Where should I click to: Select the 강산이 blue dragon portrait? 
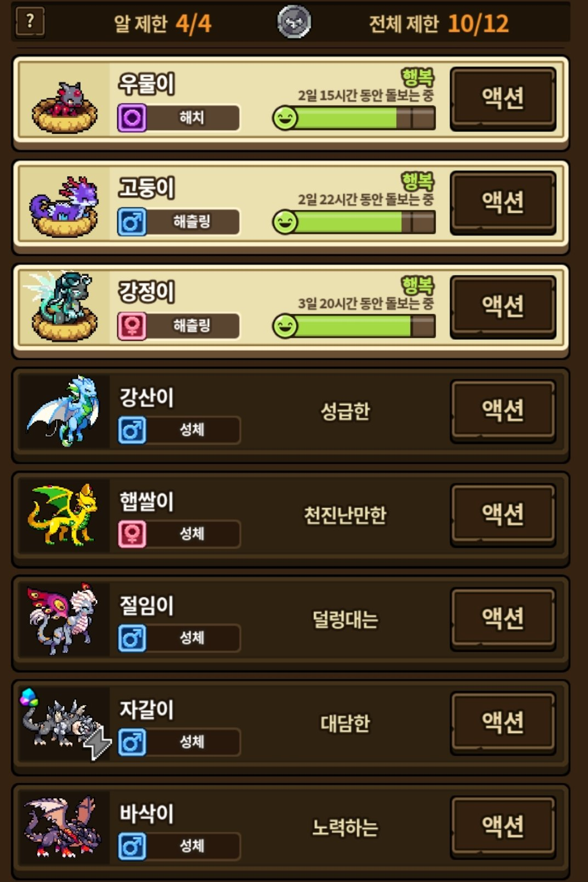point(64,411)
